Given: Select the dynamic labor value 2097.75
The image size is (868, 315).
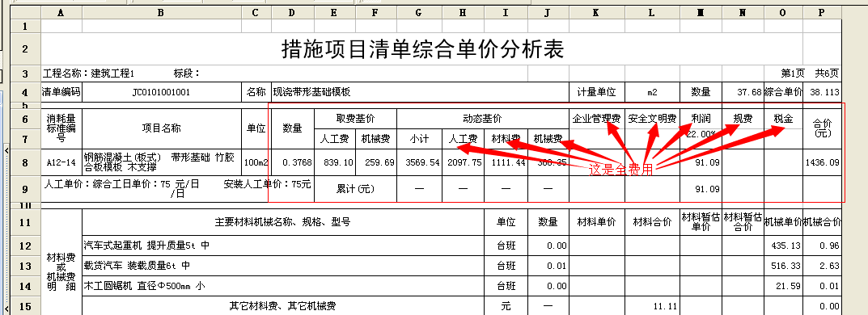Looking at the screenshot, I should (x=463, y=162).
